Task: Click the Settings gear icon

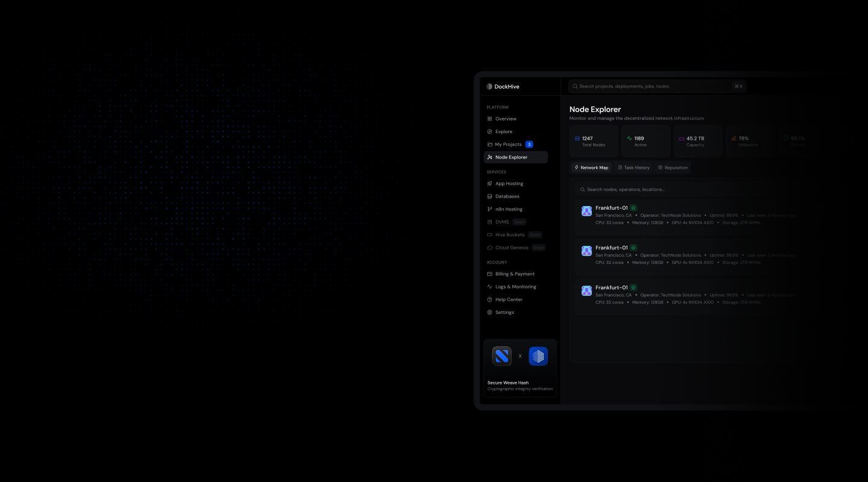Action: 489,312
